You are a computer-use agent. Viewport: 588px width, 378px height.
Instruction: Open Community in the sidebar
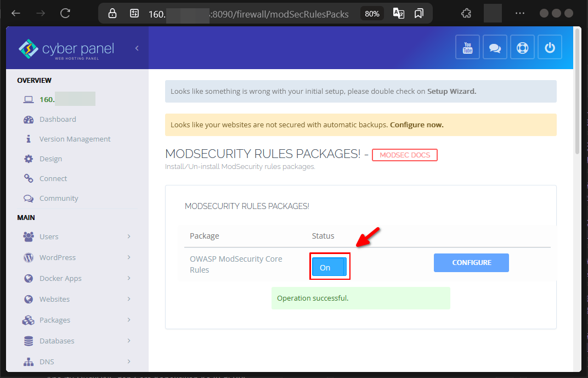coord(59,199)
